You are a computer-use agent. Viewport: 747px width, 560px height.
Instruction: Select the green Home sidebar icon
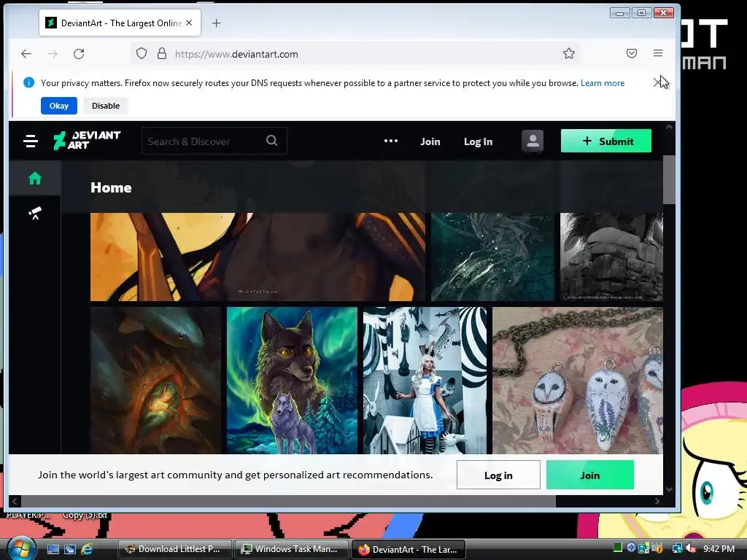tap(35, 178)
